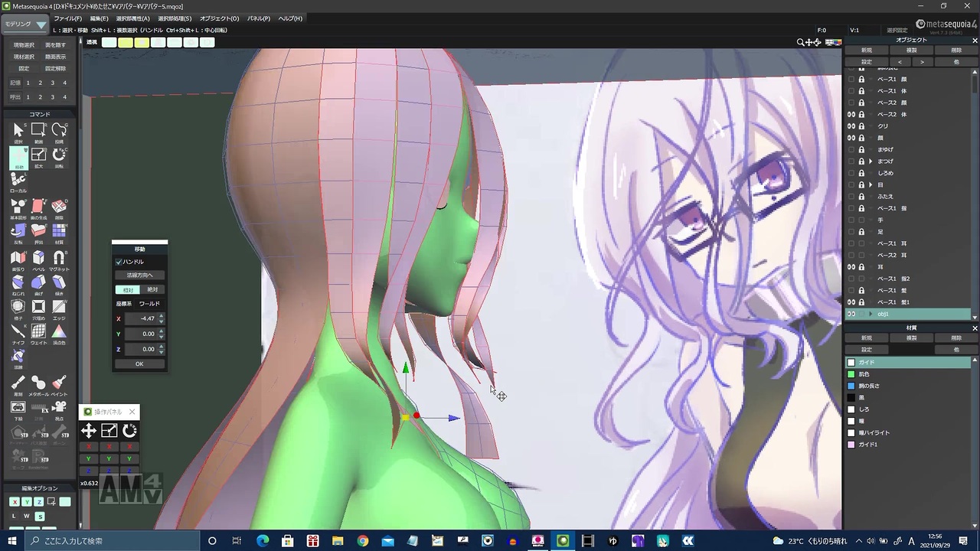This screenshot has width=980, height=551.
Task: Select the 面の生成 create-face tool
Action: point(38,207)
